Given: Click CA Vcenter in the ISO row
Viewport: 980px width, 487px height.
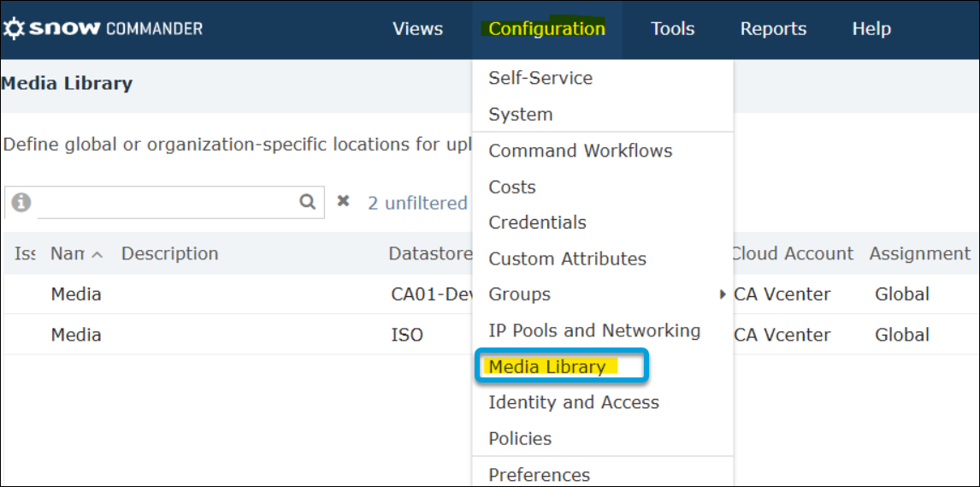Looking at the screenshot, I should [x=782, y=335].
